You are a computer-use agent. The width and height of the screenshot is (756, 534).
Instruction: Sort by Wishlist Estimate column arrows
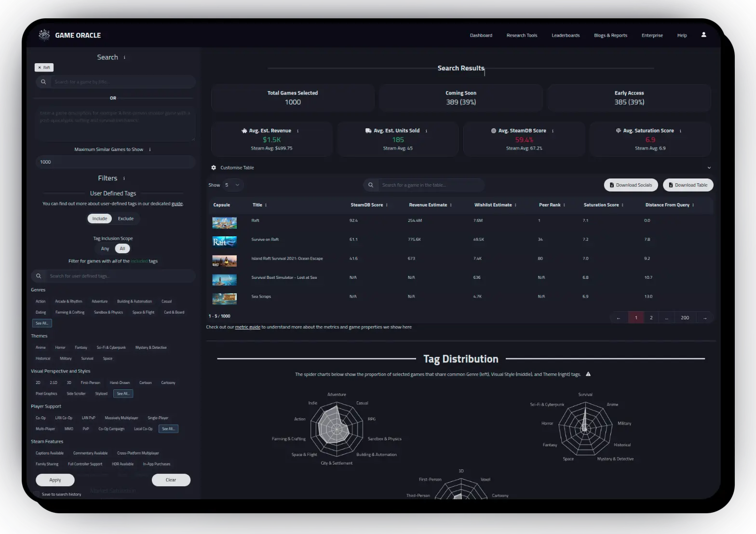pyautogui.click(x=515, y=205)
